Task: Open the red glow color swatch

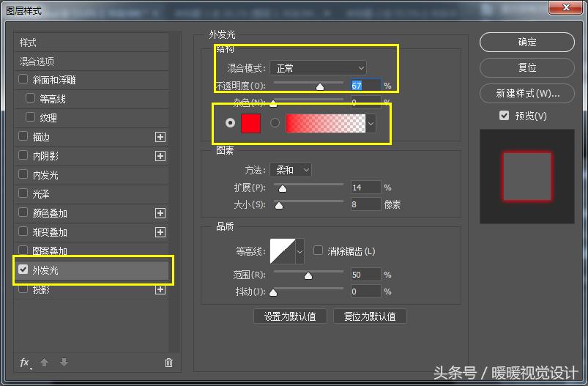Action: point(251,123)
